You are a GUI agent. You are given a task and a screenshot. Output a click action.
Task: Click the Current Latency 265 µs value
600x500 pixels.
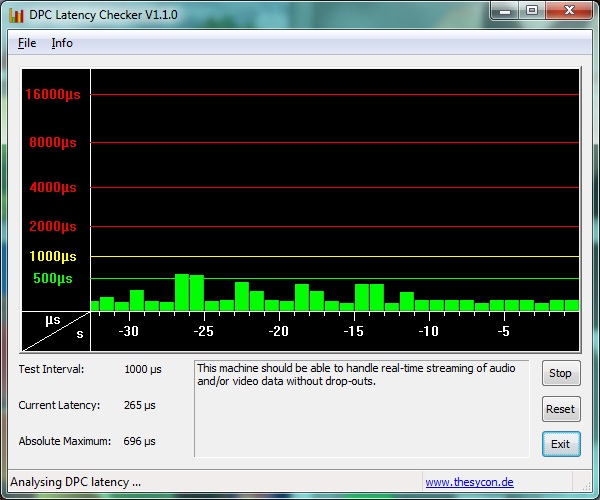140,405
